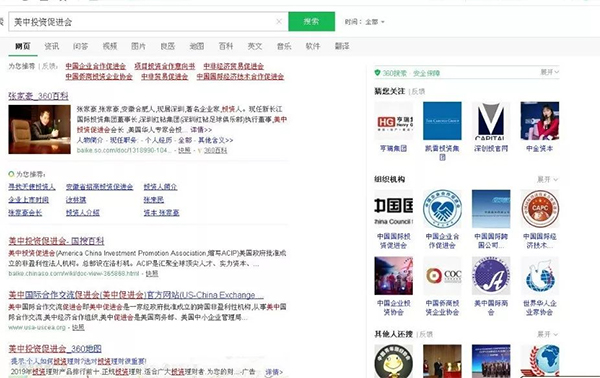The width and height of the screenshot is (600, 378).
Task: Open 快照 beside baike.so.com result
Action: pos(184,150)
